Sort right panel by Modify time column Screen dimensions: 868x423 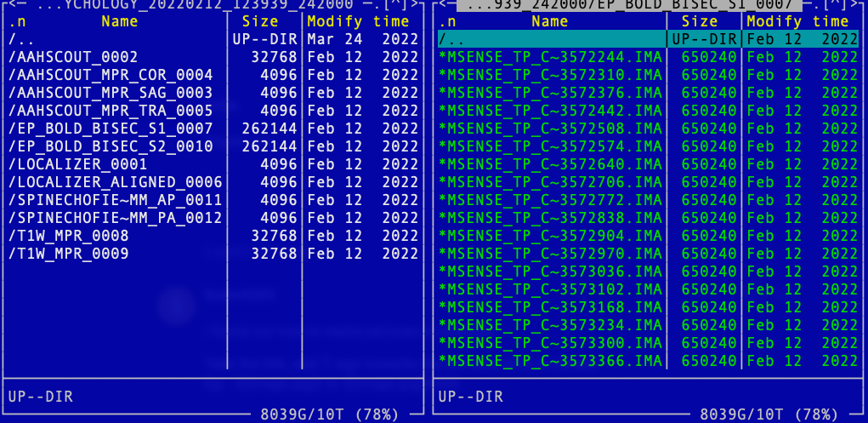(797, 21)
